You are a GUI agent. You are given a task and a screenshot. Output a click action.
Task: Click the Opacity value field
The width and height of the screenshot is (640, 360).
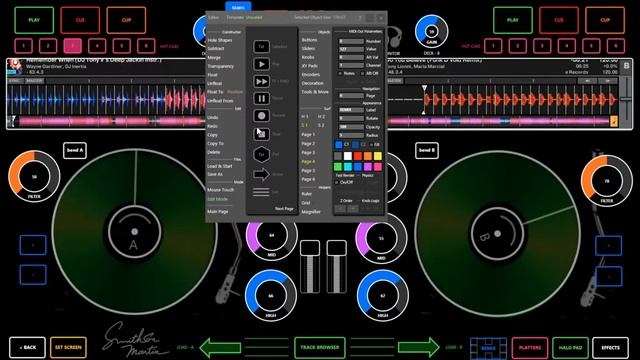coord(351,127)
